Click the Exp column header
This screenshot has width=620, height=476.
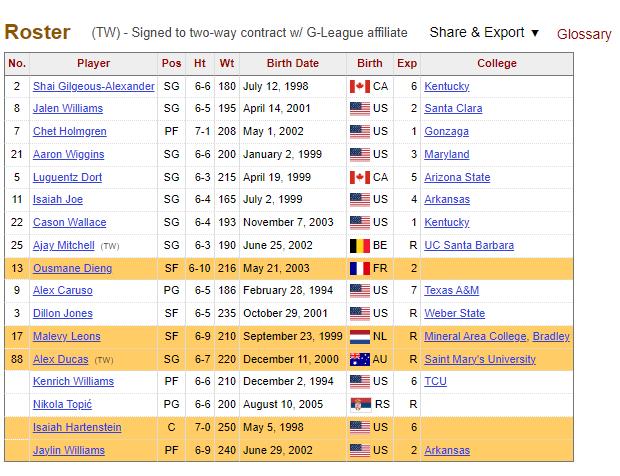407,63
